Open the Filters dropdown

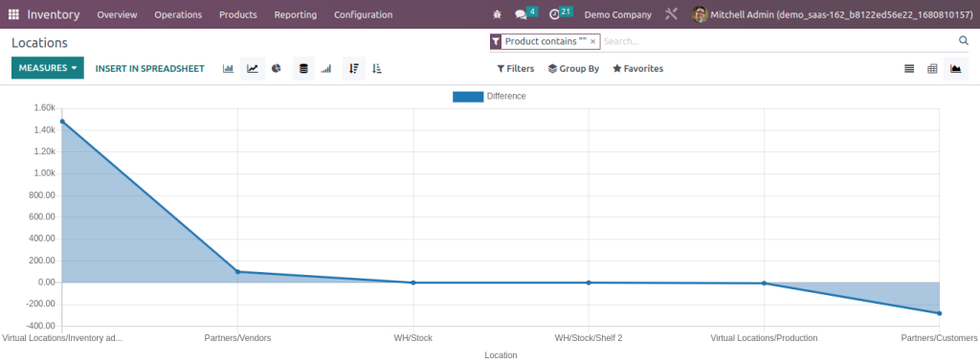[x=516, y=69]
